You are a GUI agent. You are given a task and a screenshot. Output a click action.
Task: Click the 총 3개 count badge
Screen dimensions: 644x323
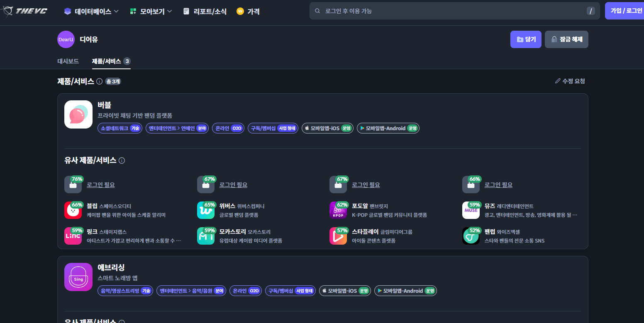click(113, 82)
